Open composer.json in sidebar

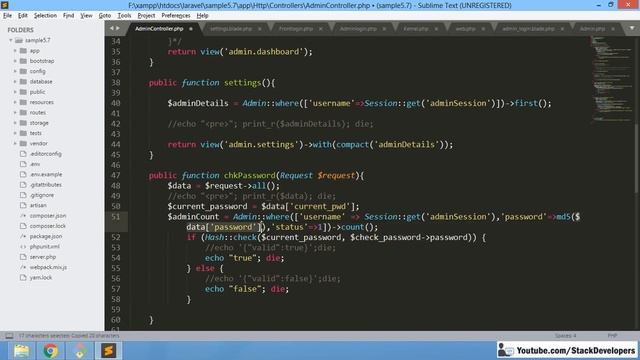tap(48, 216)
